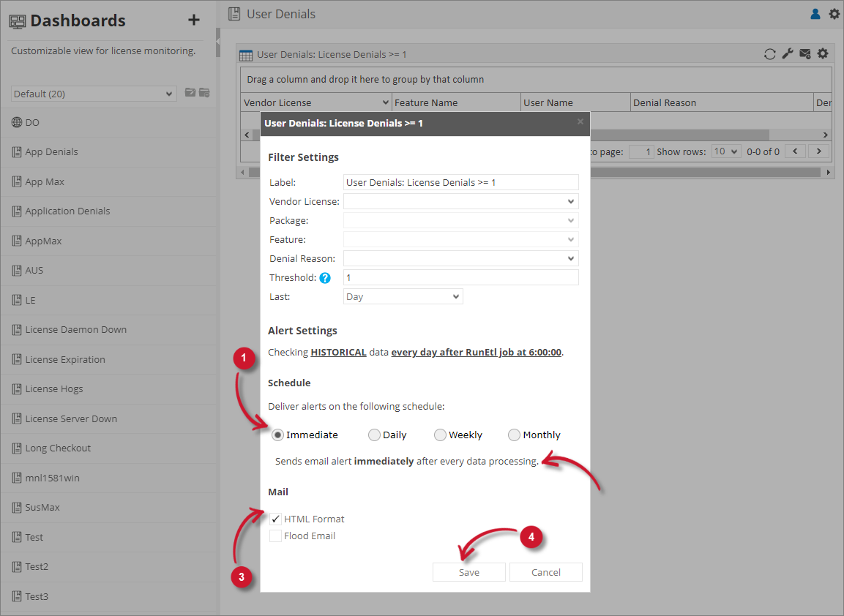844x616 pixels.
Task: Cancel the alert settings dialog
Action: (546, 572)
